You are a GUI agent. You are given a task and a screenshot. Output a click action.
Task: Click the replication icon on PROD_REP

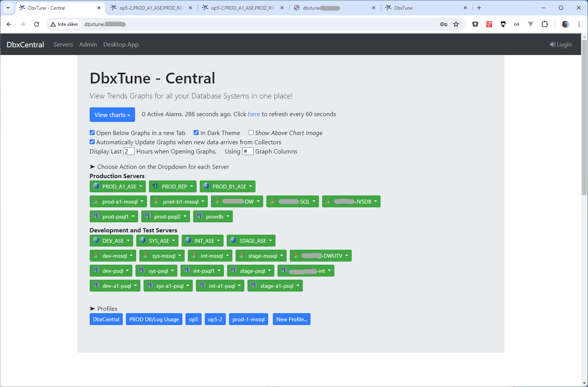pyautogui.click(x=155, y=186)
